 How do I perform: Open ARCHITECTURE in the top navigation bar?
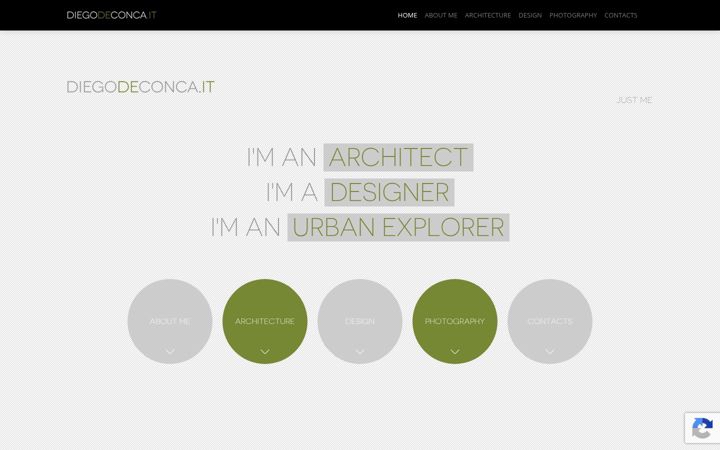coord(488,15)
